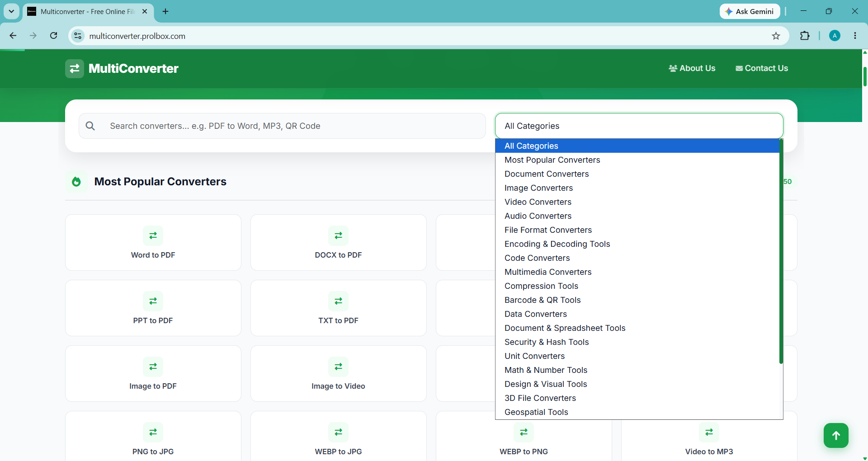The height and width of the screenshot is (461, 868).
Task: Open the Chrome three-dot menu
Action: click(855, 36)
